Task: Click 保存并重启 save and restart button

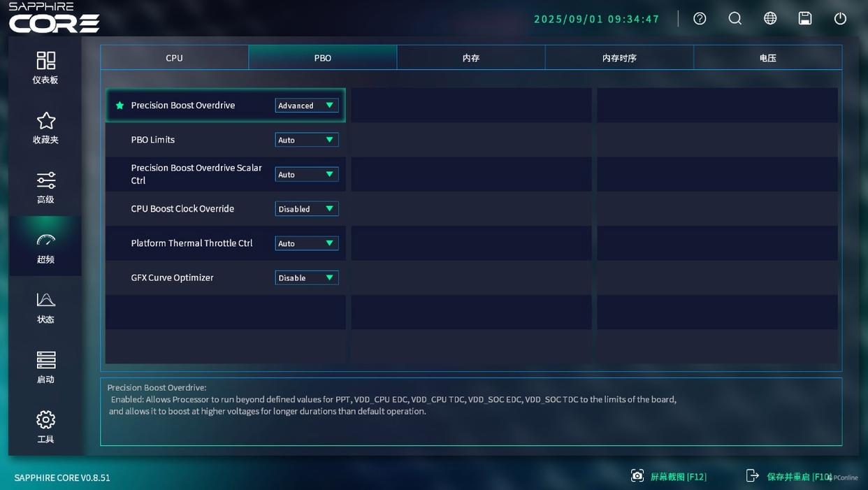Action: tap(788, 476)
